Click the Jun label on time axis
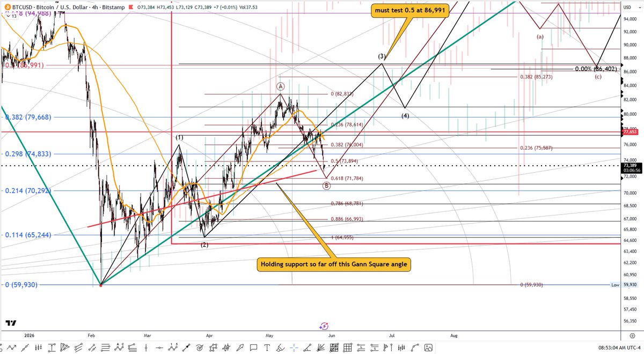The height and width of the screenshot is (354, 644). click(332, 335)
